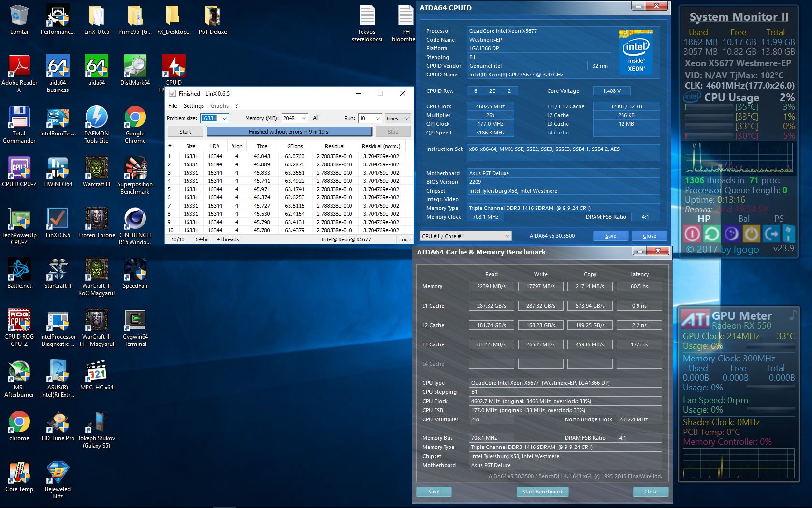This screenshot has height=508, width=812.
Task: Click the L3 Cache latency 17.5 ns value
Action: (639, 344)
